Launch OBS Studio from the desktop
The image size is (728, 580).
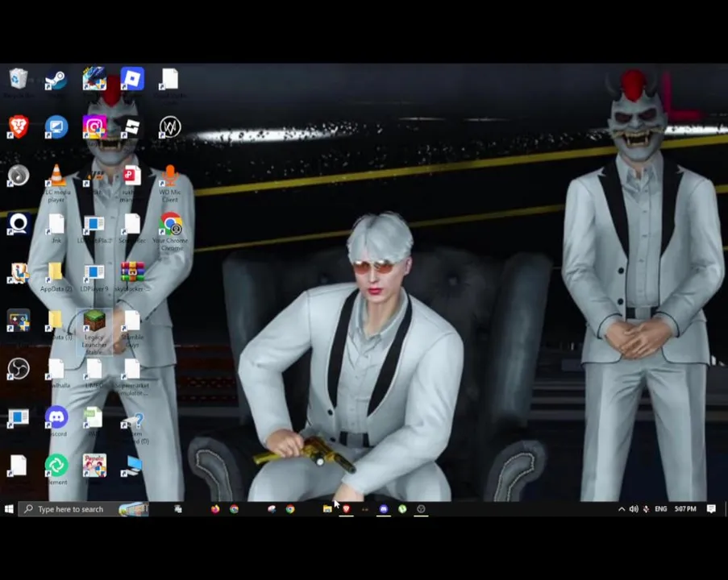19,369
